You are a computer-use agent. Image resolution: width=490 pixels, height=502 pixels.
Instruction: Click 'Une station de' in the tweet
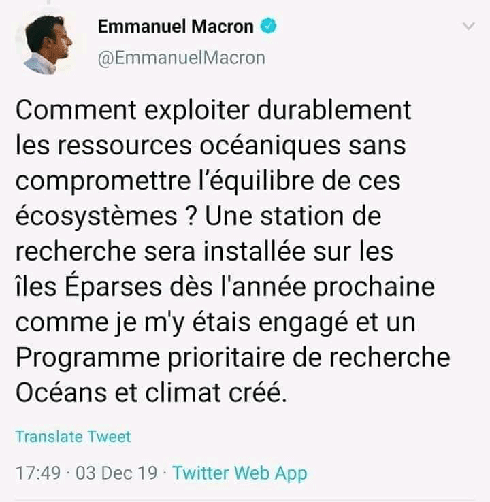[293, 216]
